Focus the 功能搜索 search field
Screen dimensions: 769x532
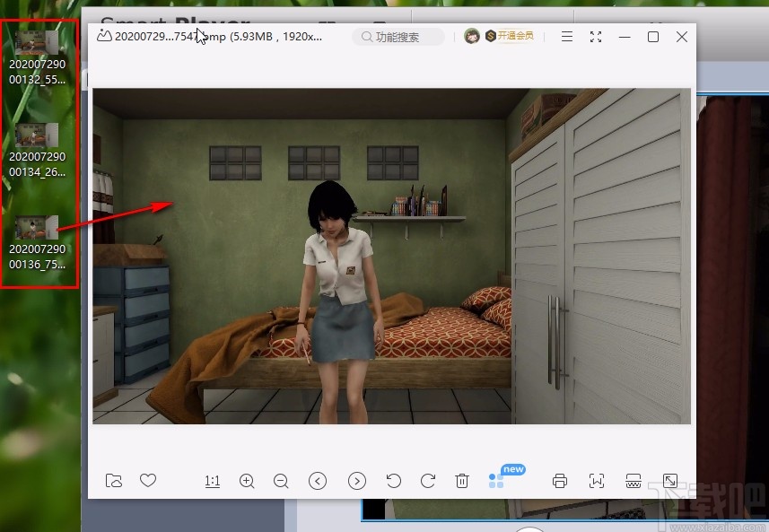[398, 37]
